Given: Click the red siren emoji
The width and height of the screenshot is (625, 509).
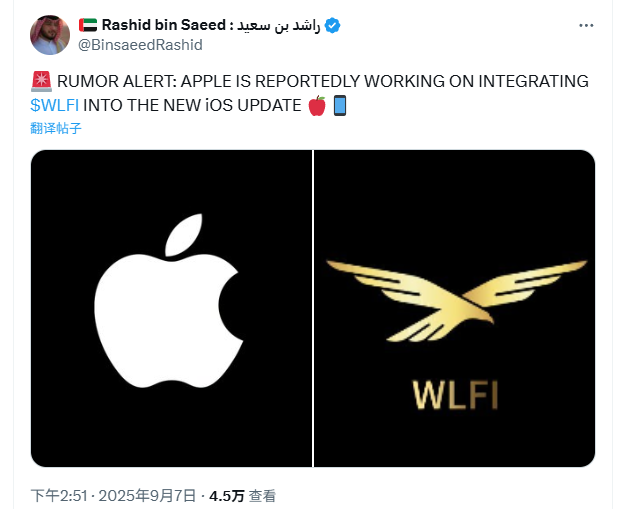Looking at the screenshot, I should coord(41,81).
